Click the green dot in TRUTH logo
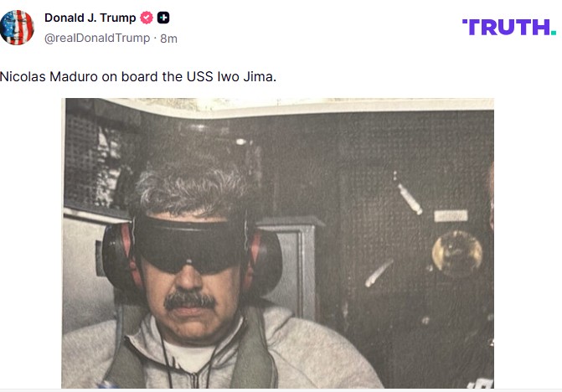 (x=554, y=33)
